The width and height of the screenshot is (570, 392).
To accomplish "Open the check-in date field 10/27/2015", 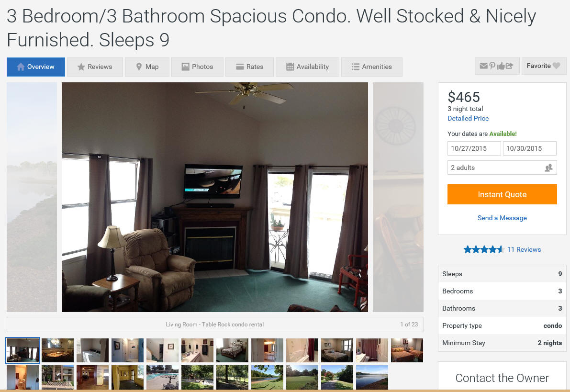I will point(474,148).
